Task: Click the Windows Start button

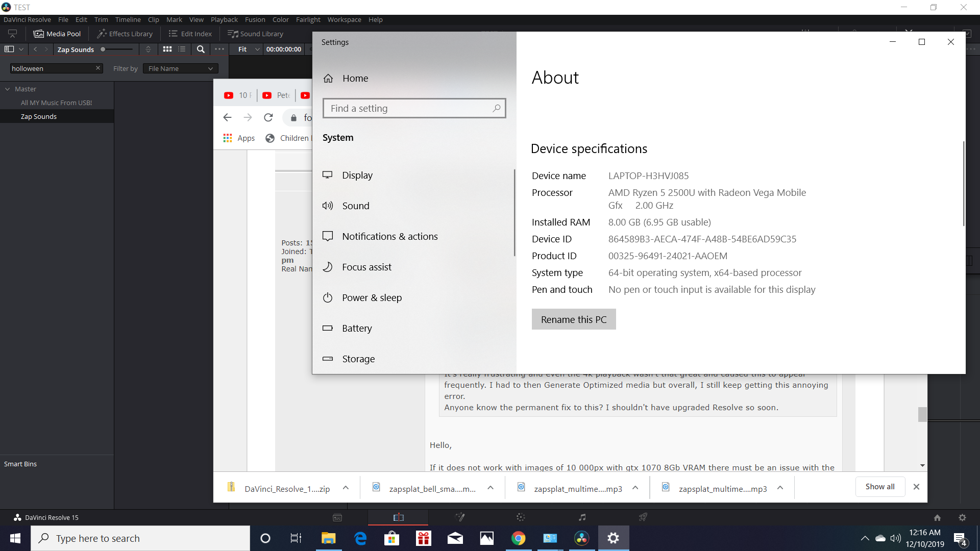Action: (15, 538)
